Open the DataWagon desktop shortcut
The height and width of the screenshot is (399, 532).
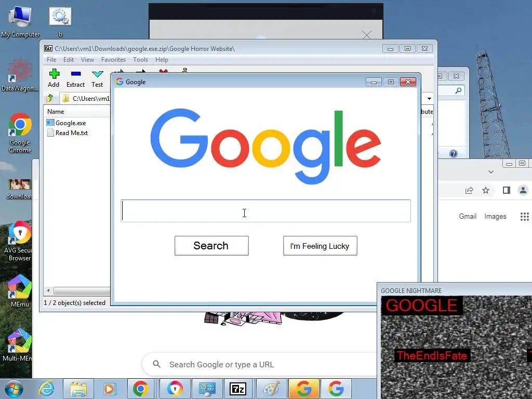[20, 75]
